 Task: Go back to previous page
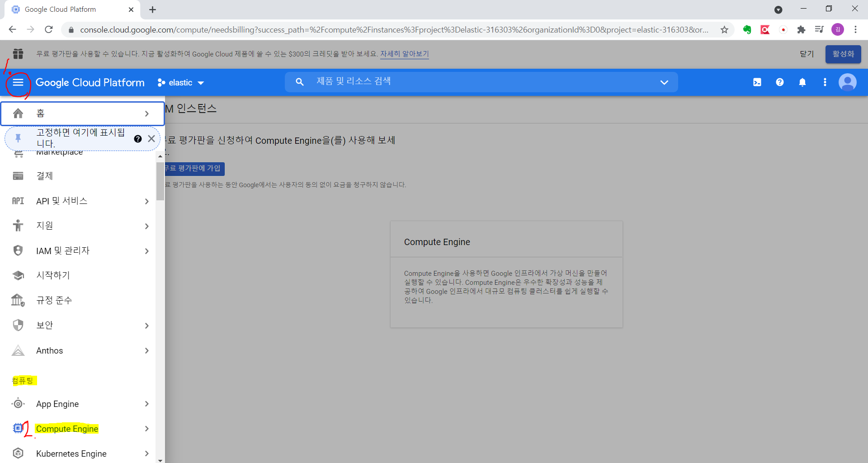tap(12, 30)
